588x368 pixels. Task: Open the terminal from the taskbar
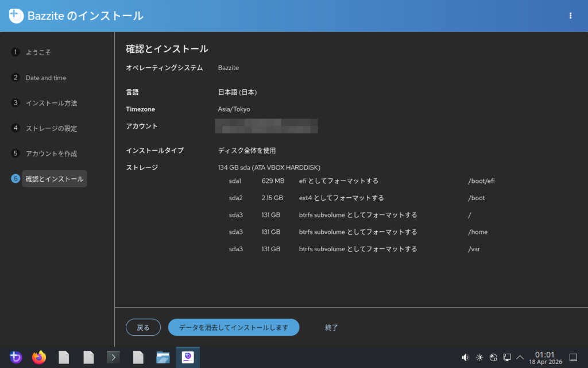point(113,358)
